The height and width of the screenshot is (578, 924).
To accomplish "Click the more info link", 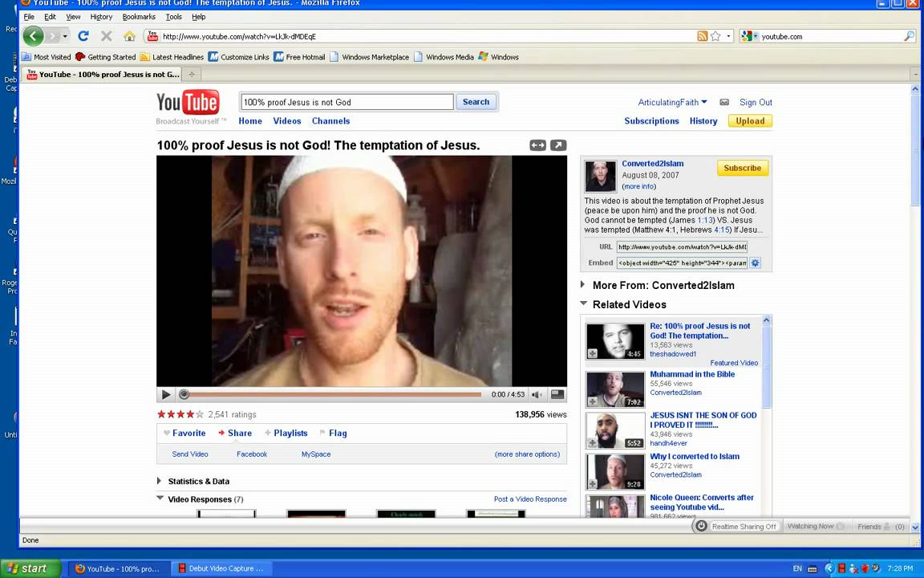I will tap(638, 186).
